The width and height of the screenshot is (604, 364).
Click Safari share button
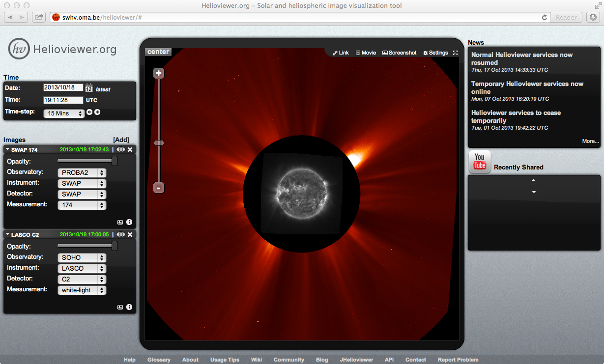[x=39, y=17]
